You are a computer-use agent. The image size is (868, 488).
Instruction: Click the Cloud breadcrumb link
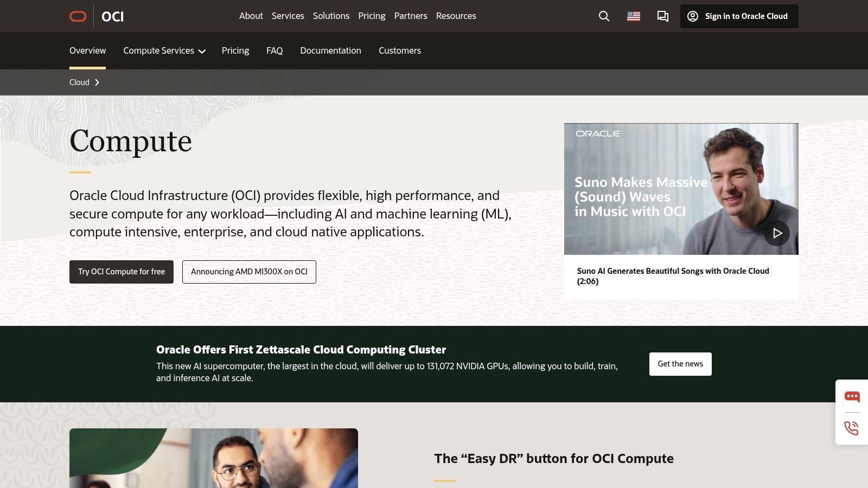(79, 82)
